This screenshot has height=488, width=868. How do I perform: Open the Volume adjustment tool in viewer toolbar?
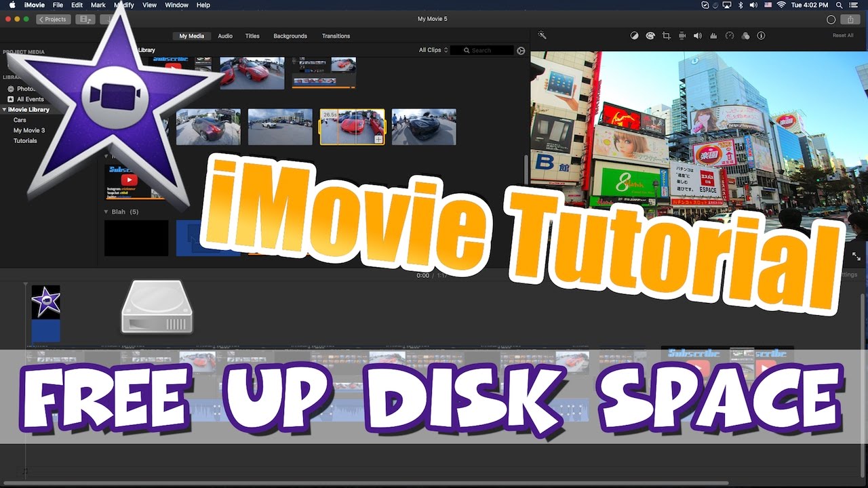(x=698, y=36)
